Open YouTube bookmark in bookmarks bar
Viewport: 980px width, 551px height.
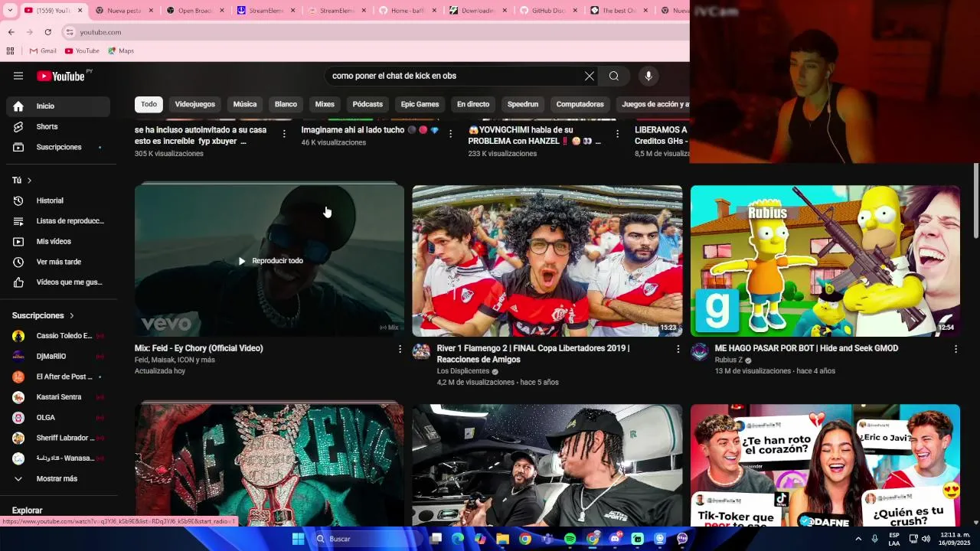tap(82, 51)
